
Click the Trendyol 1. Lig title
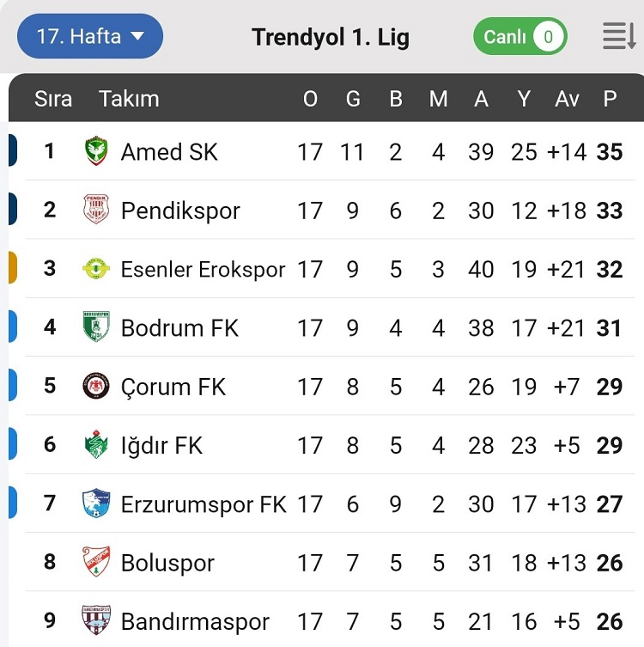[331, 37]
